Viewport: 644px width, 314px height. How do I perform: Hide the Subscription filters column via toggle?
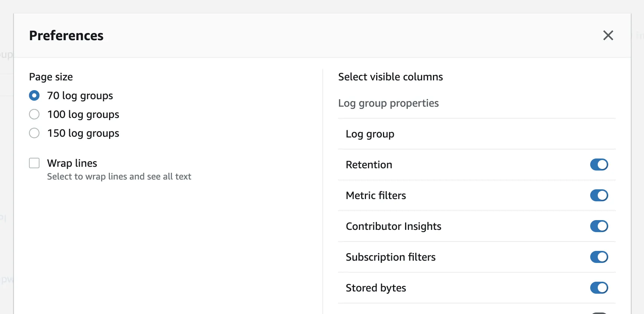tap(599, 257)
